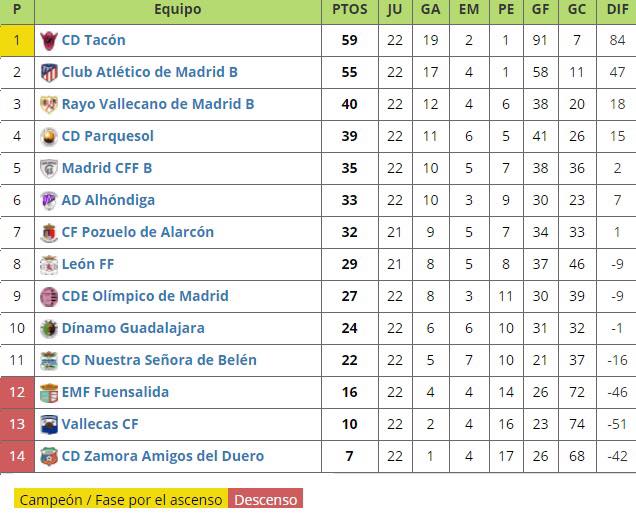Image resolution: width=636 pixels, height=523 pixels.
Task: Click the Dínamo Guadalajara crest icon
Action: [48, 329]
